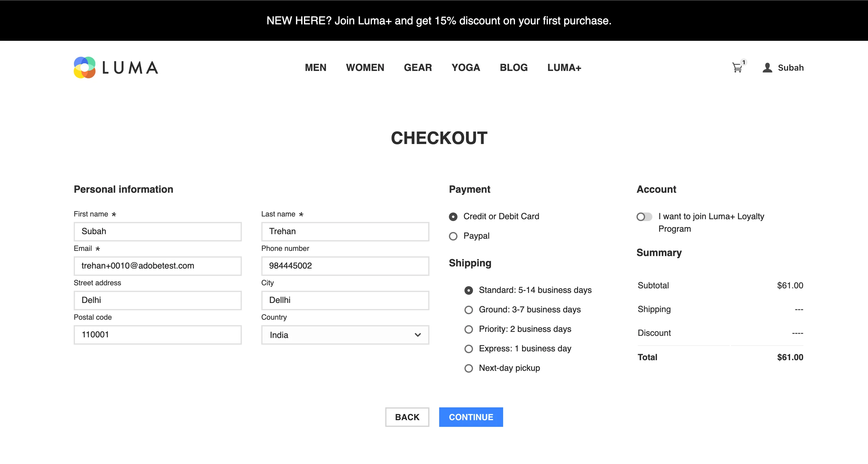Screen dimensions: 868x464
Task: Choose Standard 5-14 business days shipping
Action: pos(469,290)
